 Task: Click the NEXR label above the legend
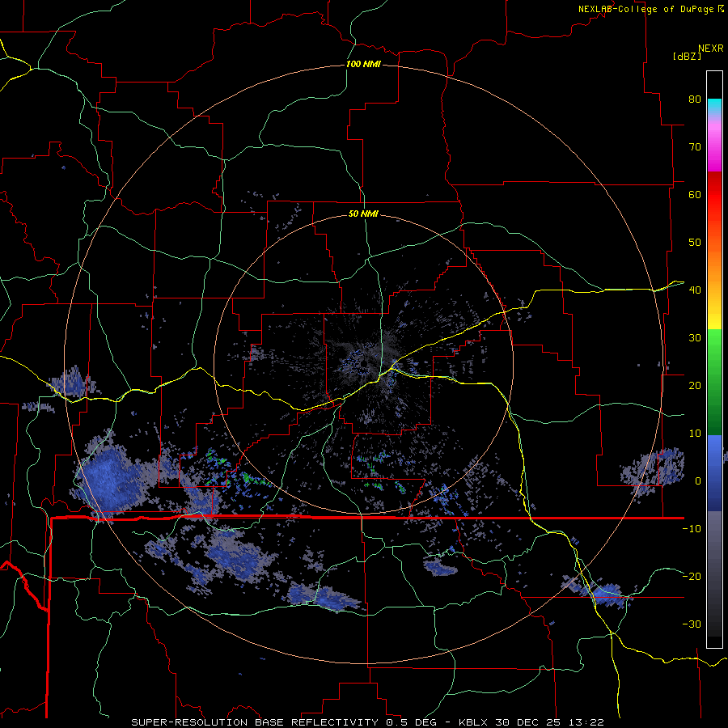tap(711, 49)
